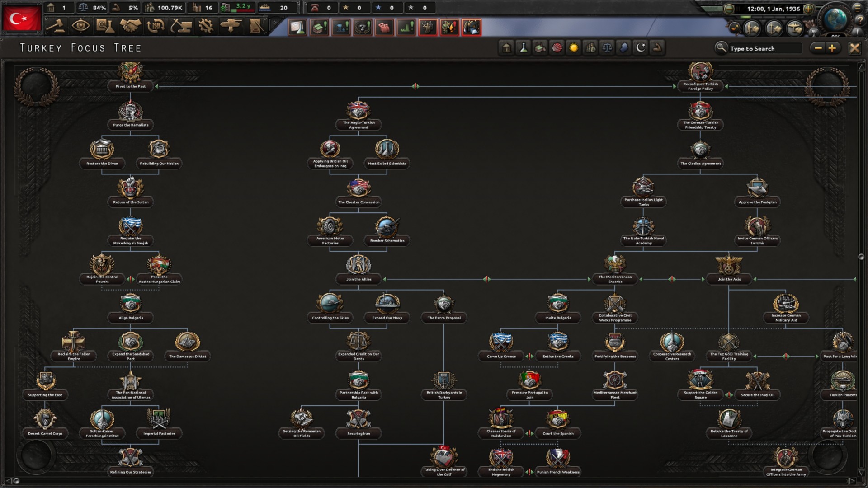
Task: Open the Production gears icon
Action: point(206,26)
